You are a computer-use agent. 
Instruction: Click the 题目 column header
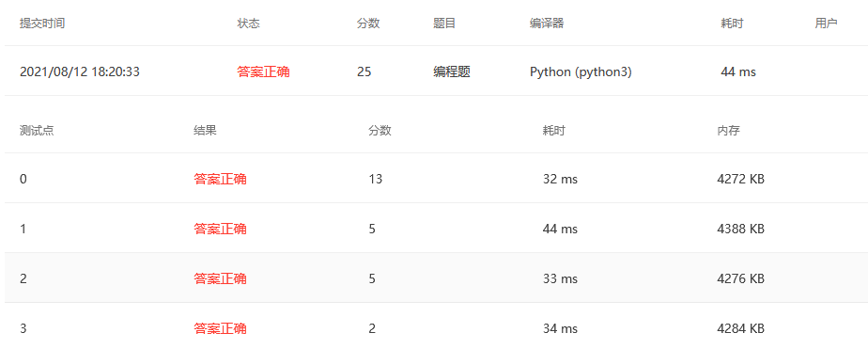(x=444, y=24)
